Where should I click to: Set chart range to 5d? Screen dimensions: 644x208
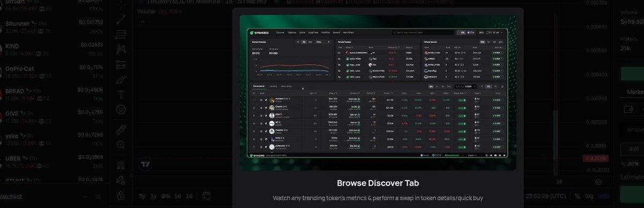(x=178, y=196)
